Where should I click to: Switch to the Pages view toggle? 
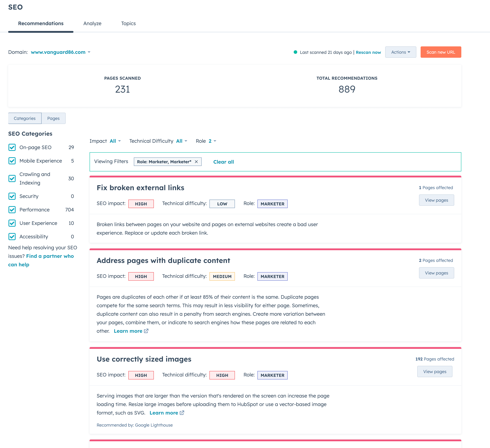tap(53, 118)
